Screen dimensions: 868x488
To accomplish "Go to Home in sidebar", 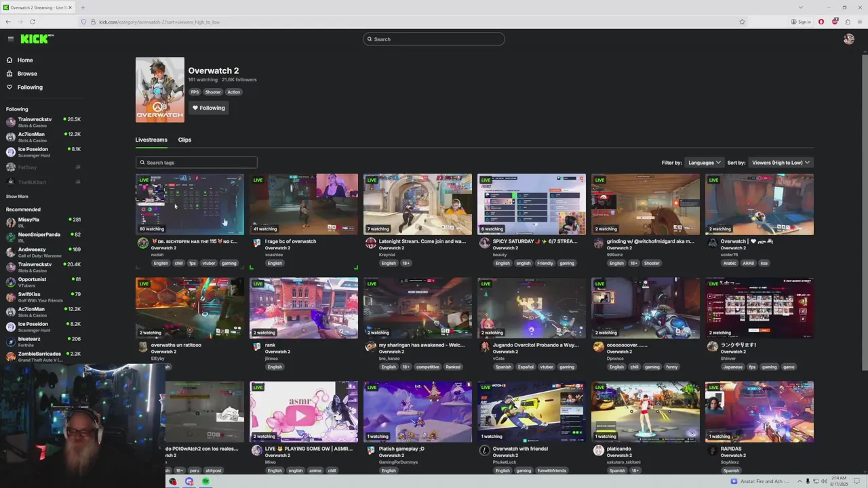I will tap(25, 60).
